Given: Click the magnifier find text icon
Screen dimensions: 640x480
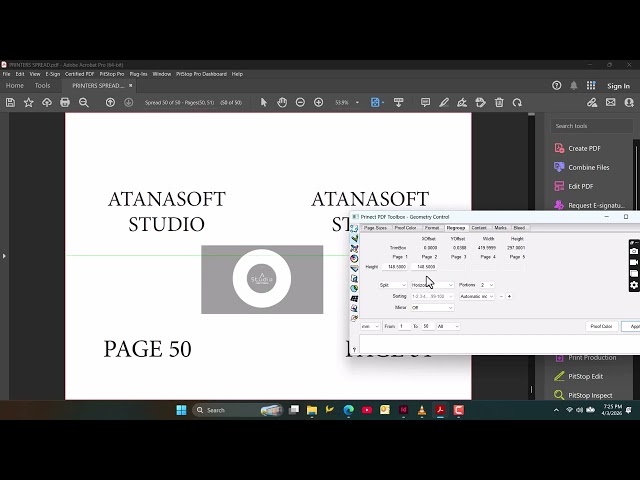Looking at the screenshot, I should [84, 102].
